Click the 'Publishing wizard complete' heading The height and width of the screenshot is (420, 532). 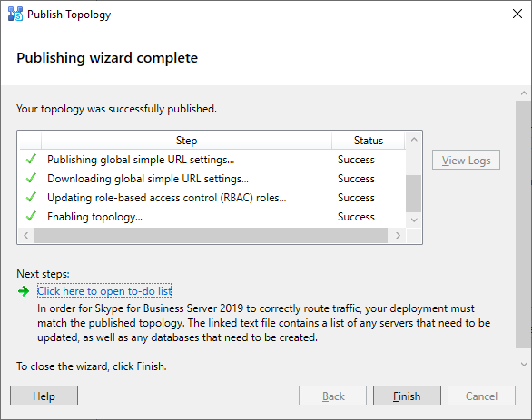click(107, 58)
